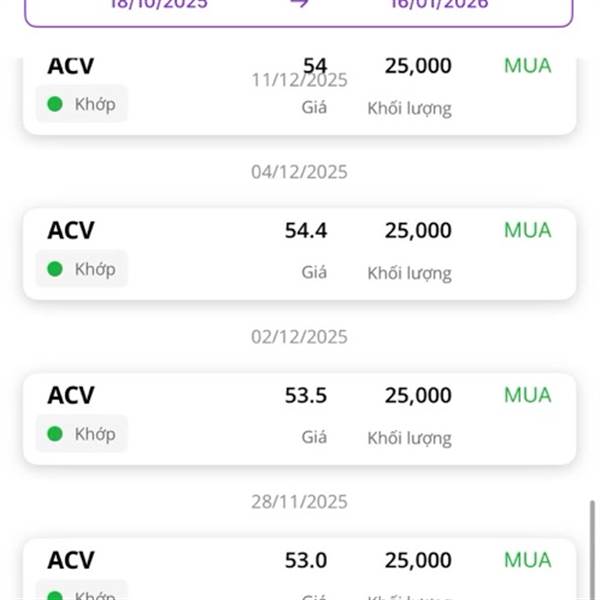Tap the MUA label on the 54 order
Screen dimensions: 600x600
[x=527, y=66]
